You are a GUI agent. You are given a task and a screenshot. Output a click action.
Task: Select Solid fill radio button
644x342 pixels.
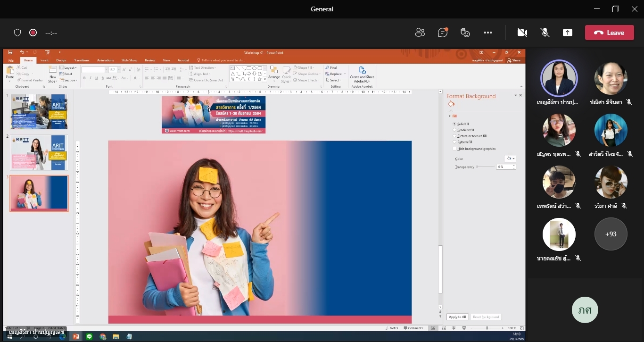[454, 124]
